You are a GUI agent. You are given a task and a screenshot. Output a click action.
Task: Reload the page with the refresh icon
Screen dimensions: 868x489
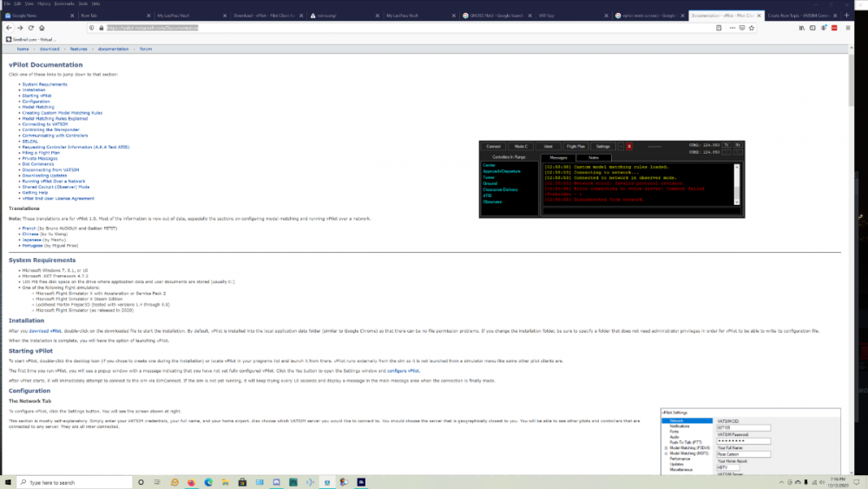click(31, 28)
